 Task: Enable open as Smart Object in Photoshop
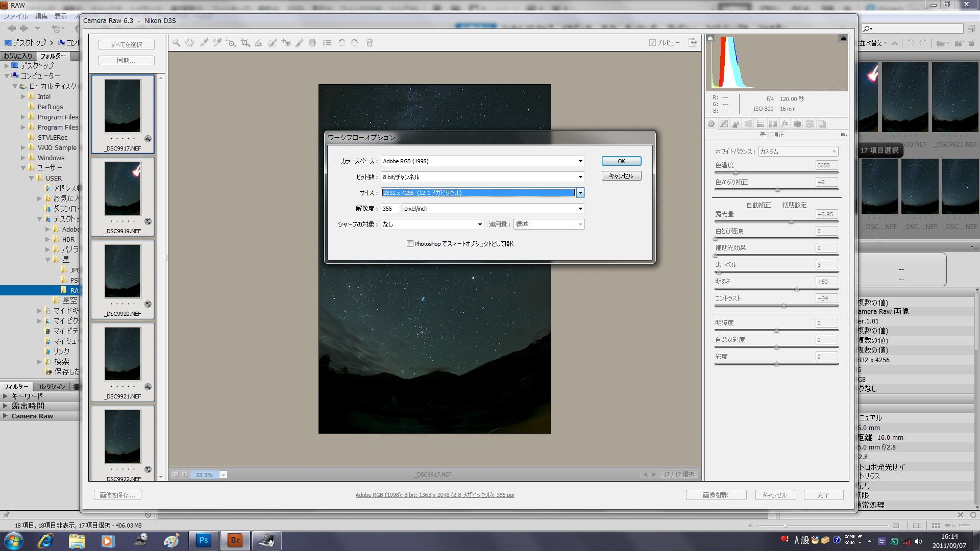[x=410, y=244]
